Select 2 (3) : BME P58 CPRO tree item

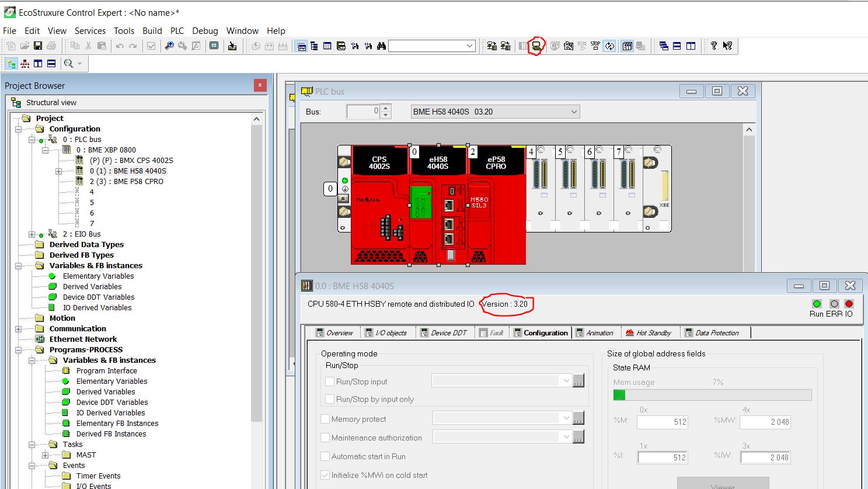127,182
